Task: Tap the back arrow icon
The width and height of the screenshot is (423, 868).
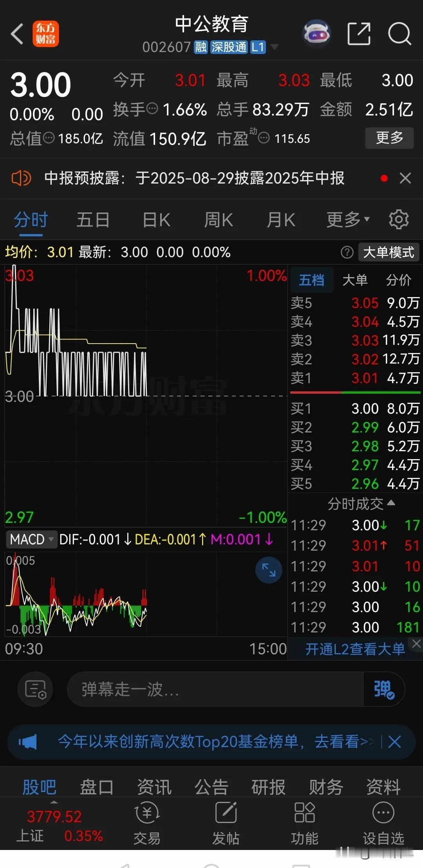Action: click(17, 34)
